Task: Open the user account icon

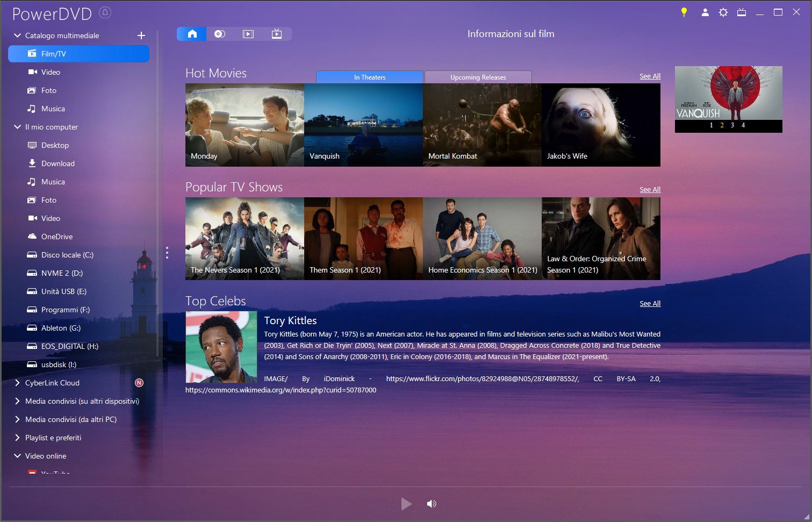Action: [705, 12]
